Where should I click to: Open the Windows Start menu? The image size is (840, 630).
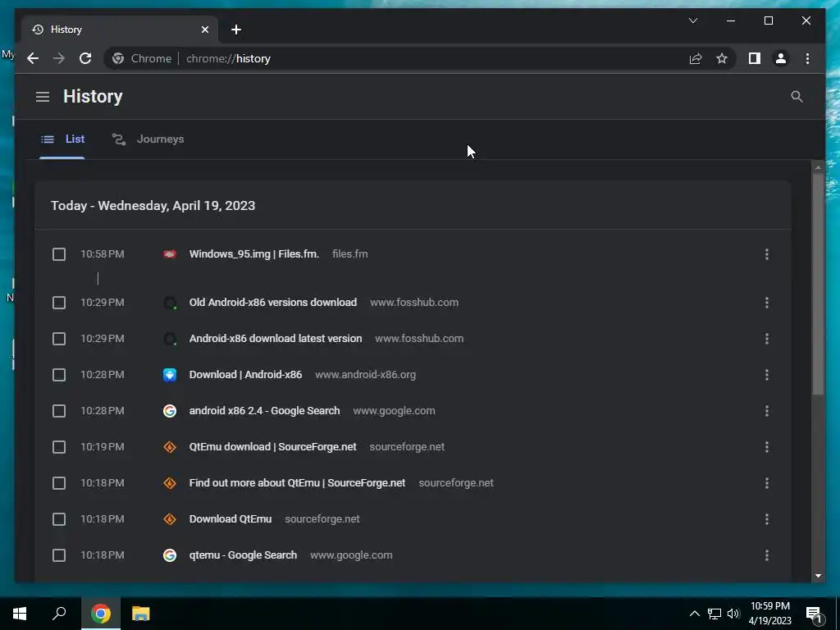20,614
